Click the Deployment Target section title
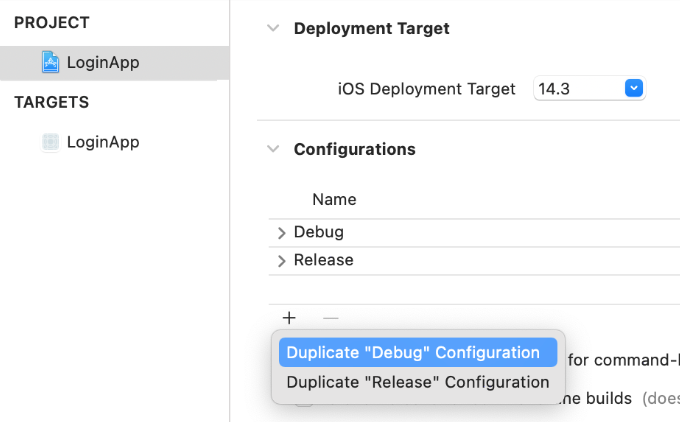 [371, 29]
